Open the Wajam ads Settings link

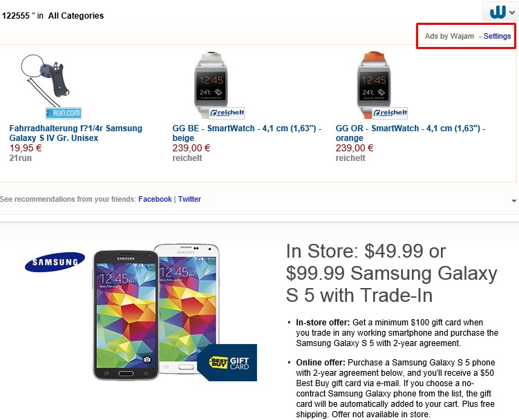[497, 36]
